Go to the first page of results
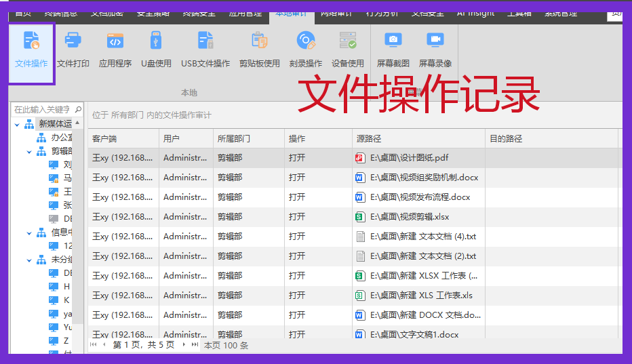Viewport: 632px width, 364px height. point(94,344)
